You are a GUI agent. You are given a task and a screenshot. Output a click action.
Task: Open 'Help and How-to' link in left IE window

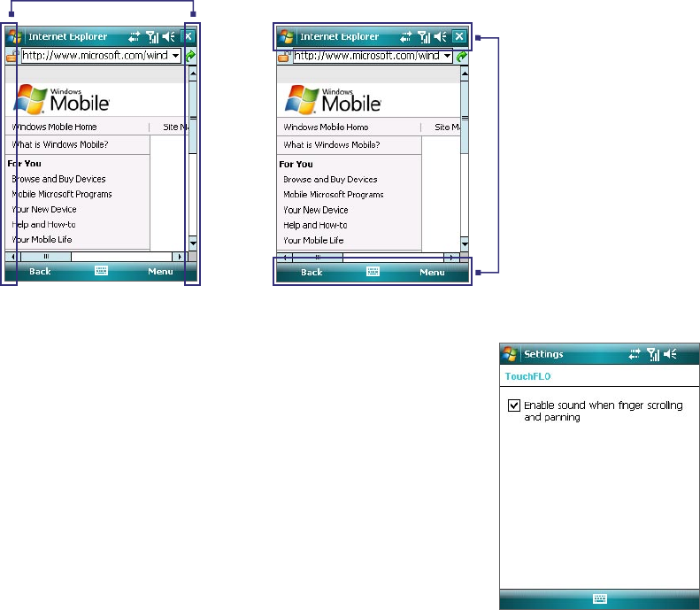pyautogui.click(x=43, y=225)
